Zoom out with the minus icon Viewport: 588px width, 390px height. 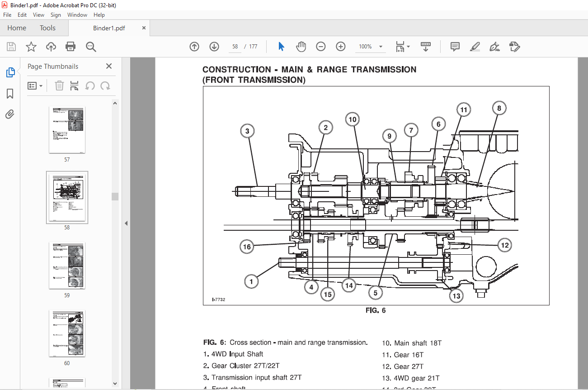(321, 47)
